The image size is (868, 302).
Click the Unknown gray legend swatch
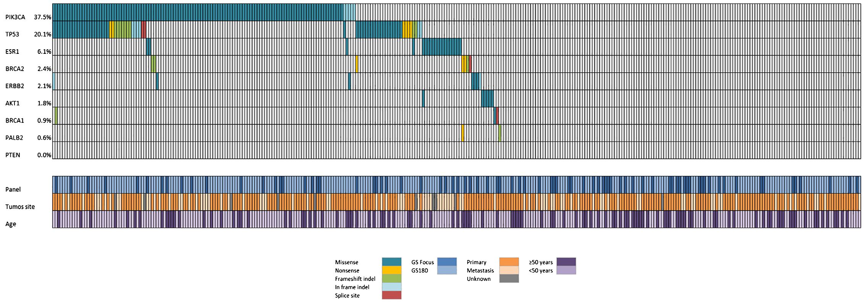[x=509, y=279]
